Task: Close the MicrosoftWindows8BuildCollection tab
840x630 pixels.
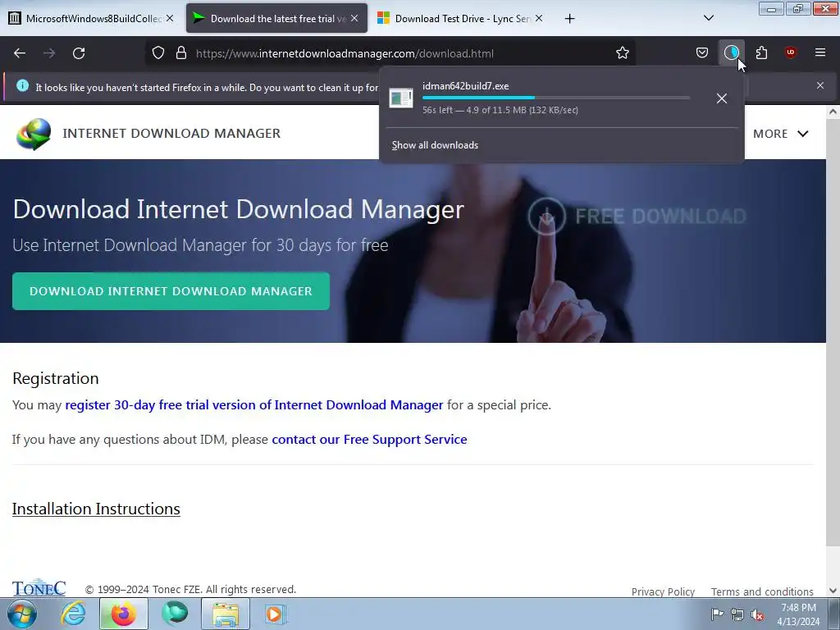Action: [x=169, y=18]
